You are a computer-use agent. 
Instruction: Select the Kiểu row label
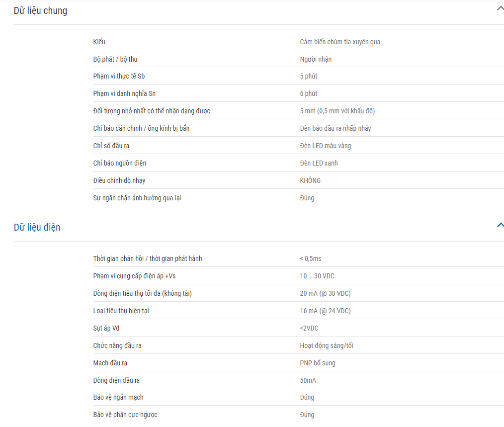click(99, 42)
